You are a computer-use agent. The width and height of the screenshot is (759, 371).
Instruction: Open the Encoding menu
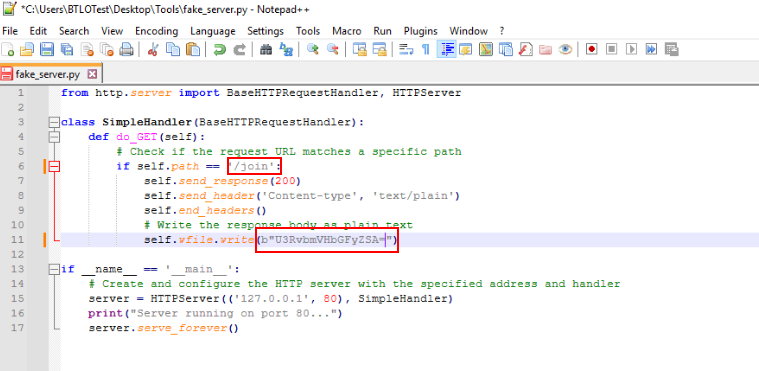[156, 31]
